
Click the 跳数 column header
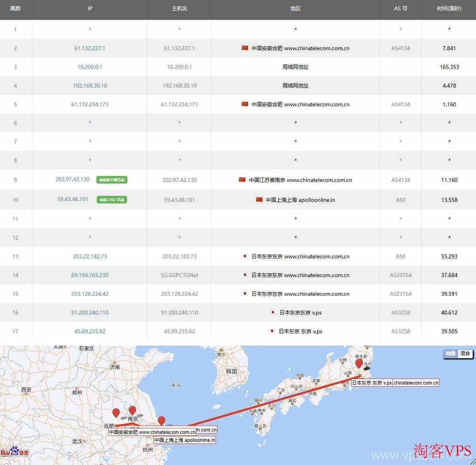(x=15, y=8)
